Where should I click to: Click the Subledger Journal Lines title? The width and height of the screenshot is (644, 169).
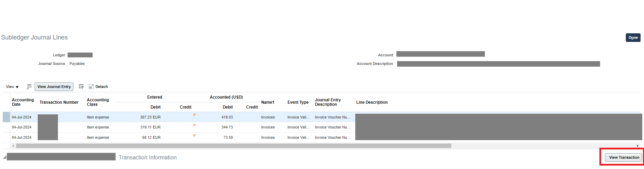pos(34,37)
